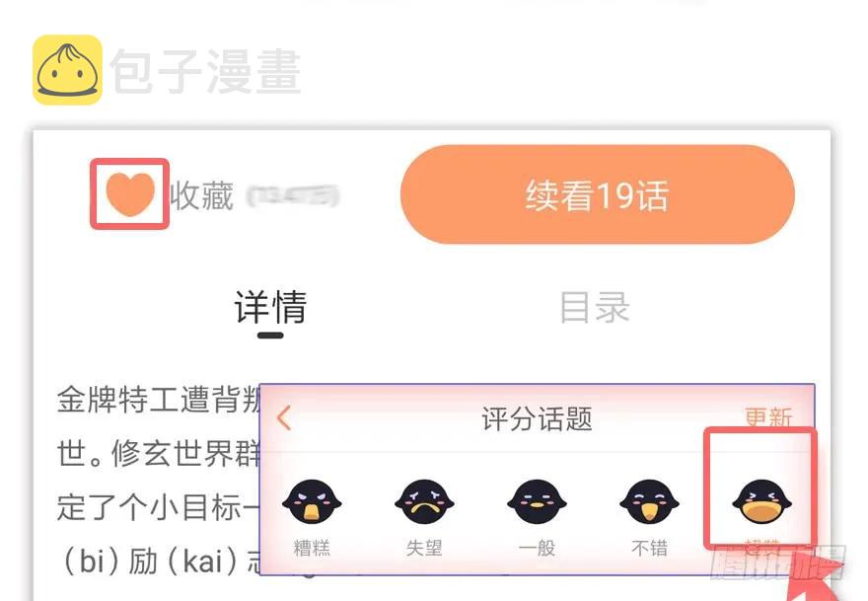
Task: Click the 续看19话 continue reading button
Action: coord(598,194)
